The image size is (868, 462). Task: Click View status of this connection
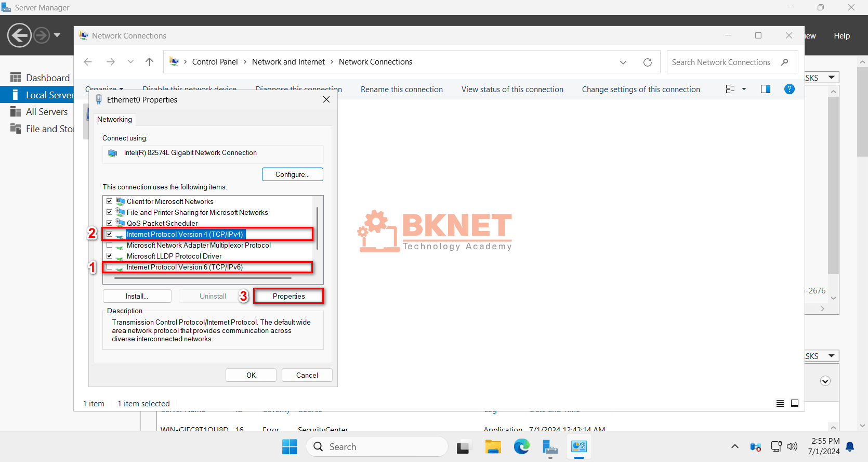pos(512,89)
